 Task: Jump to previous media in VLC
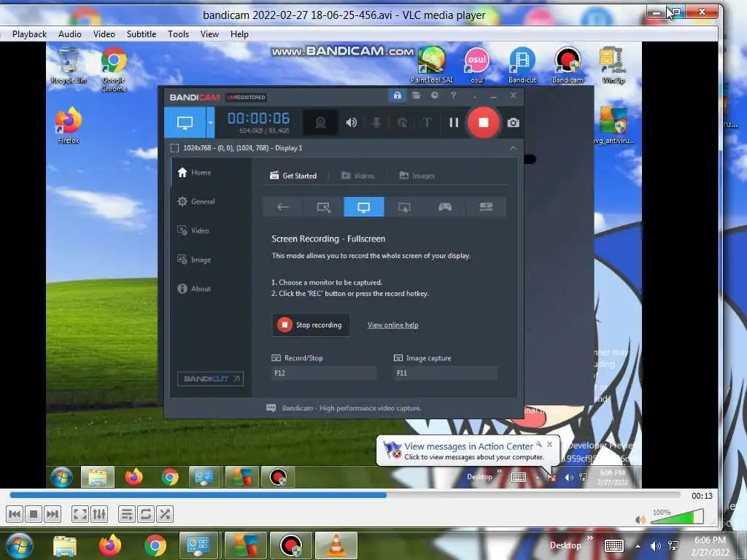coord(15,514)
